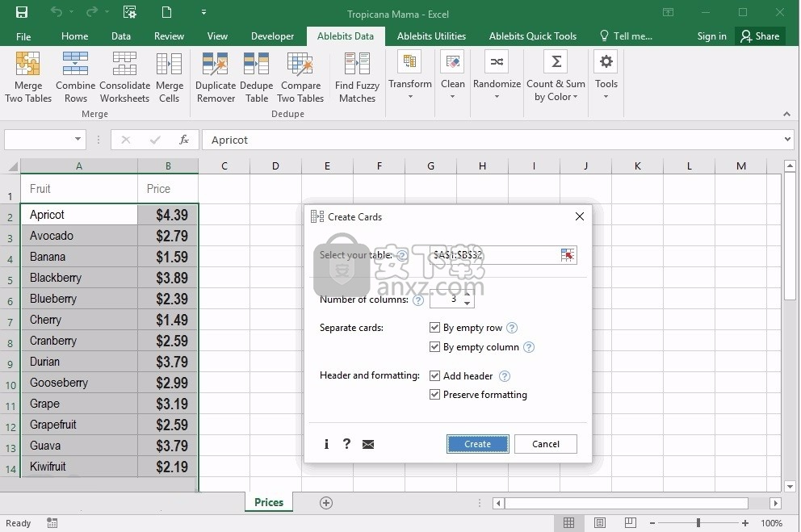Switch to Page Break Preview in status bar
801x532 pixels.
coord(631,523)
